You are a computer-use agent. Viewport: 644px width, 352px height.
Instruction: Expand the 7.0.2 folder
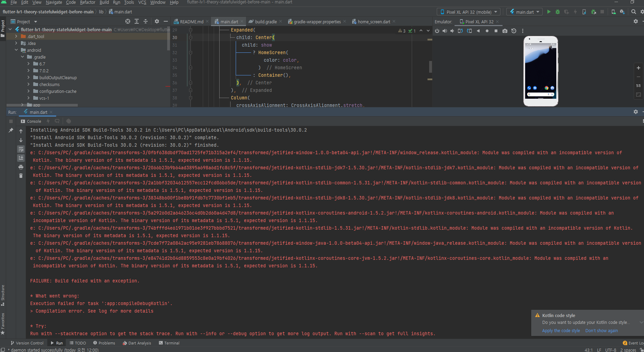[x=28, y=71]
